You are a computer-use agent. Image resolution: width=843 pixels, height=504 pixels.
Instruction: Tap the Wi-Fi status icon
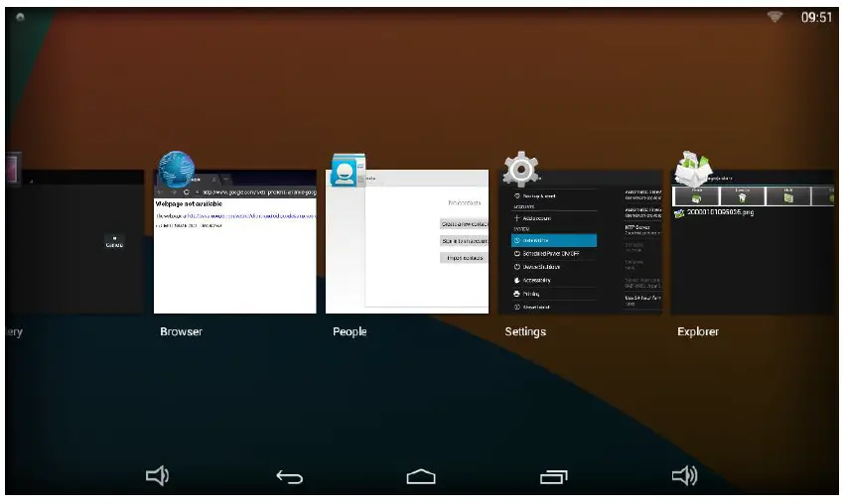[774, 17]
